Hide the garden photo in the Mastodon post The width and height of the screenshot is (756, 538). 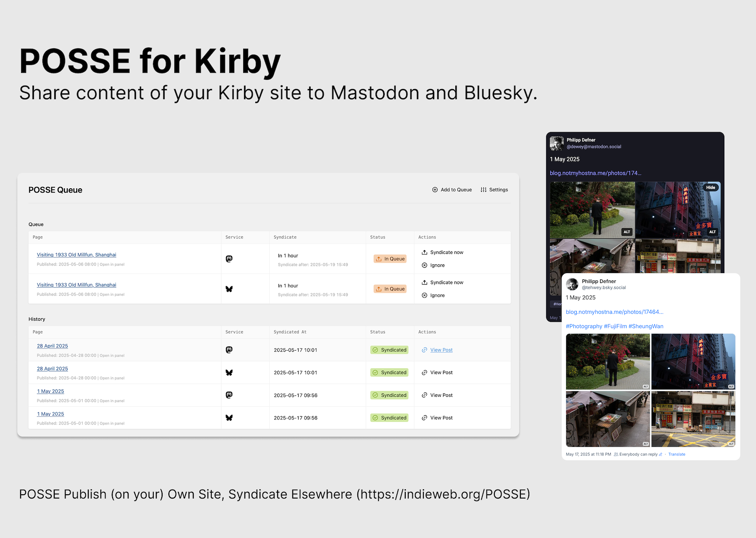710,187
